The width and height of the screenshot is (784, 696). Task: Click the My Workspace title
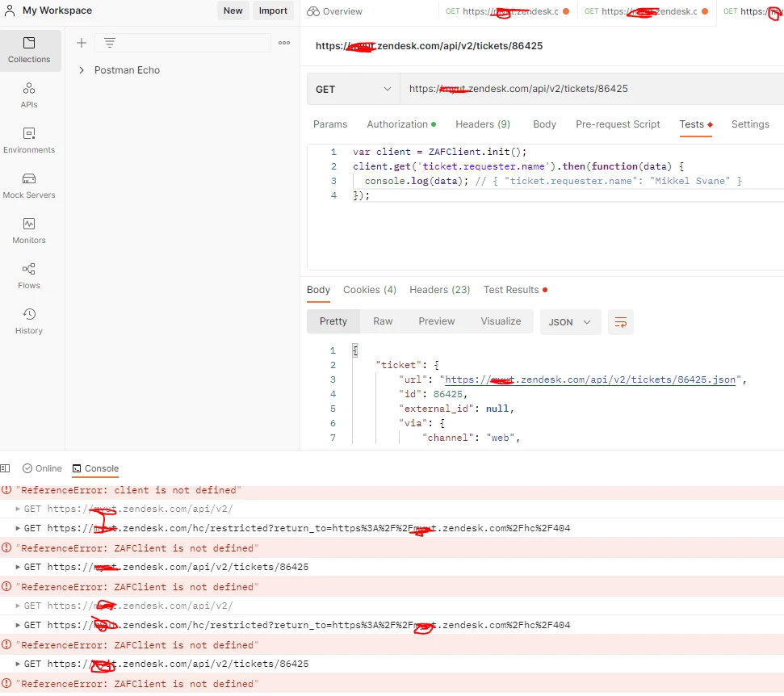coord(57,10)
